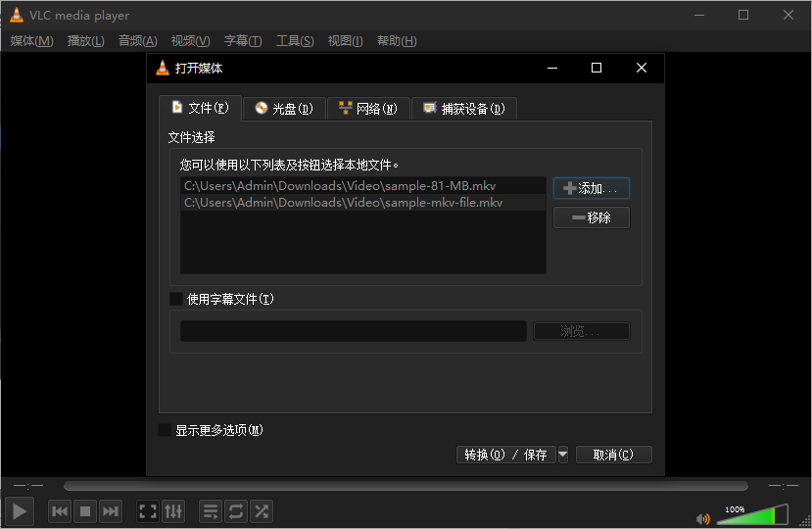The width and height of the screenshot is (812, 529).
Task: Close the 打开媒体 dialog
Action: (642, 68)
